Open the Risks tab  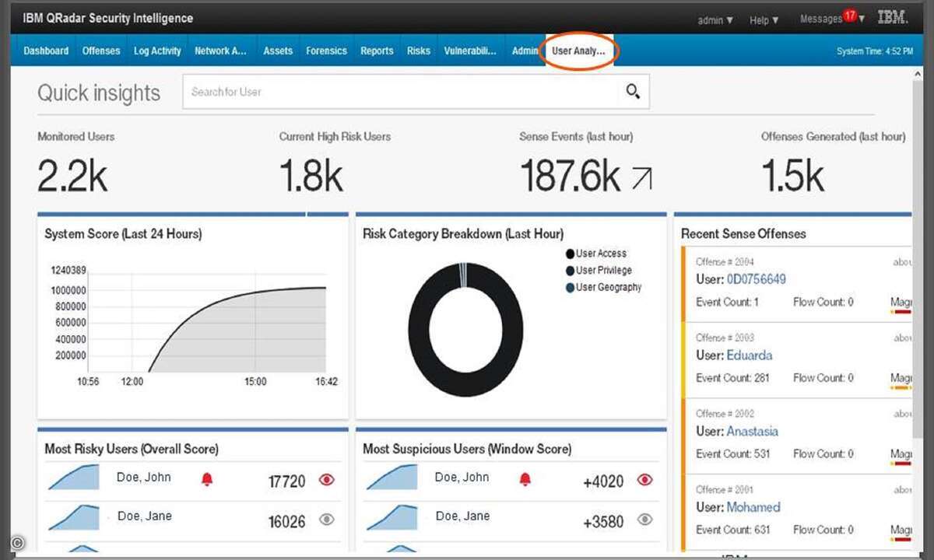419,51
